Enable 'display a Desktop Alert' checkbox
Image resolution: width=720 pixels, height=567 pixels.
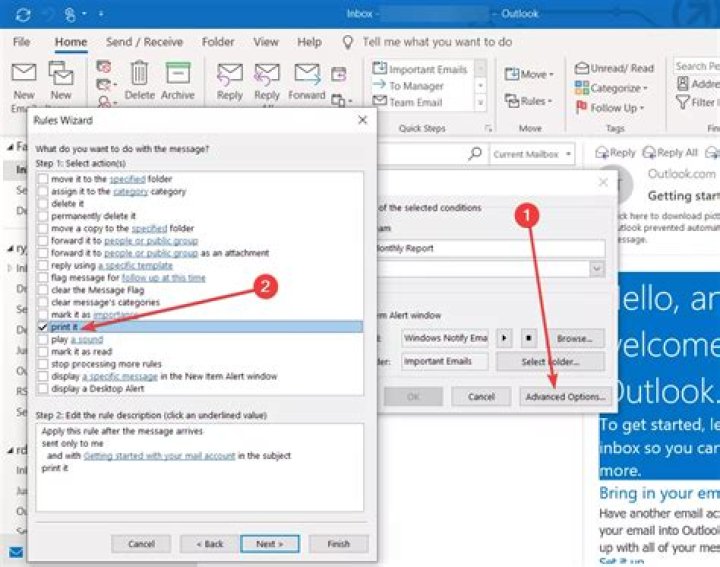tap(43, 387)
